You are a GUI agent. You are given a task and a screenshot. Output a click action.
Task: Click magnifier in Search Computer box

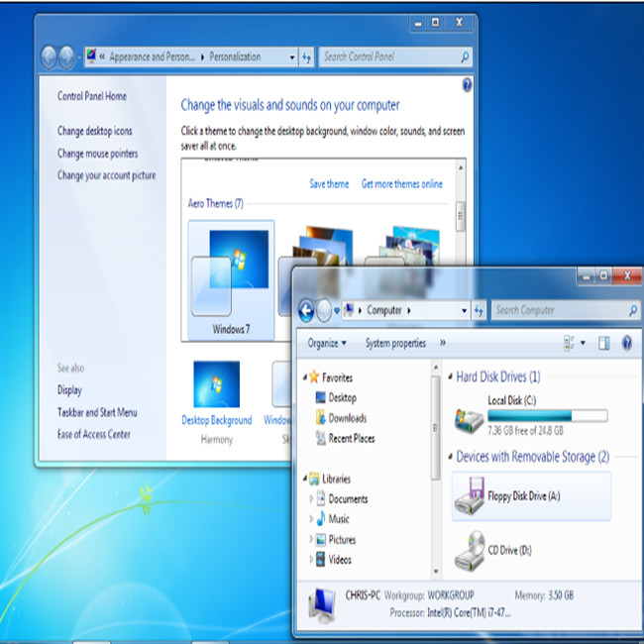tap(633, 310)
